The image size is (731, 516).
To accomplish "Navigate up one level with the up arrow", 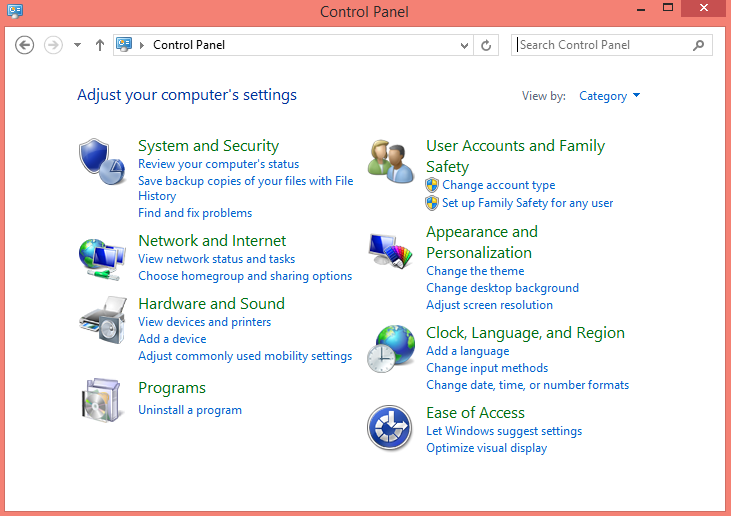I will (99, 45).
